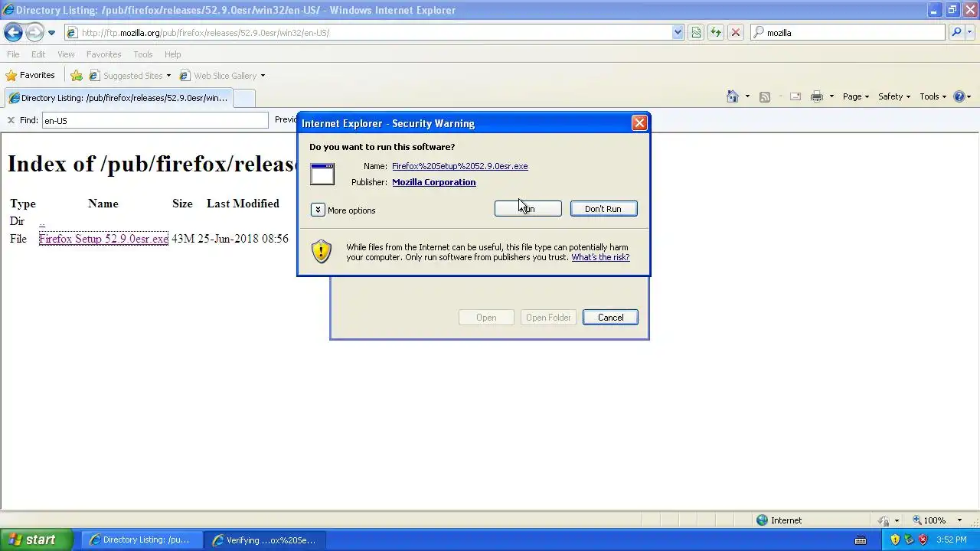Viewport: 980px width, 551px height.
Task: Click the Home icon in command bar
Action: [733, 96]
